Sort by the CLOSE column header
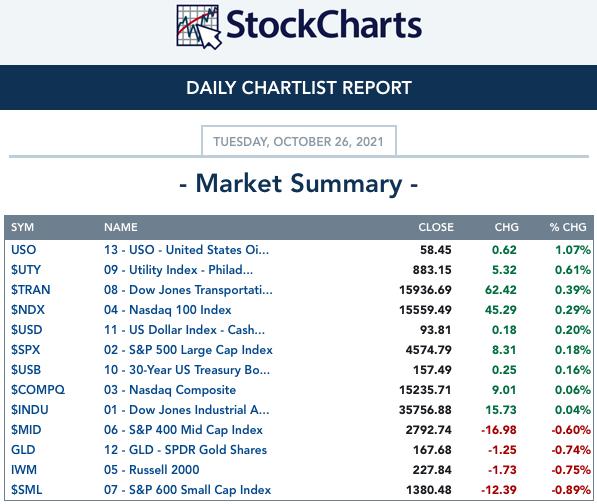This screenshot has height=504, width=597. pyautogui.click(x=436, y=227)
